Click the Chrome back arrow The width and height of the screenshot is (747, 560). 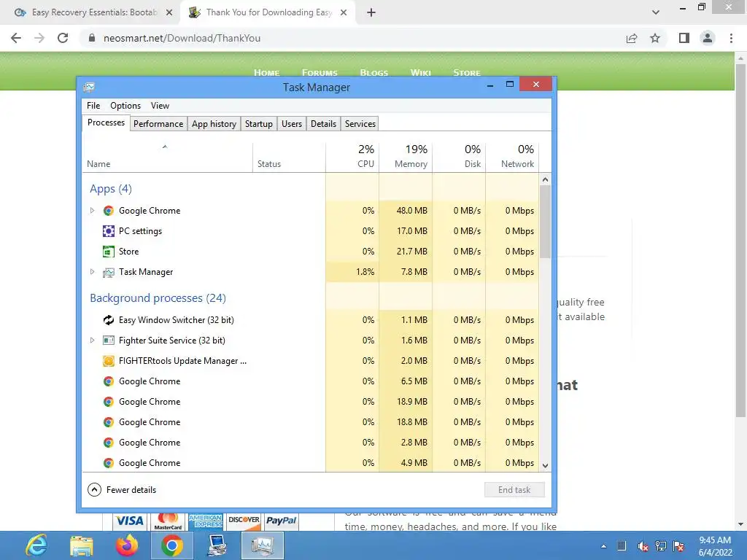pyautogui.click(x=16, y=38)
